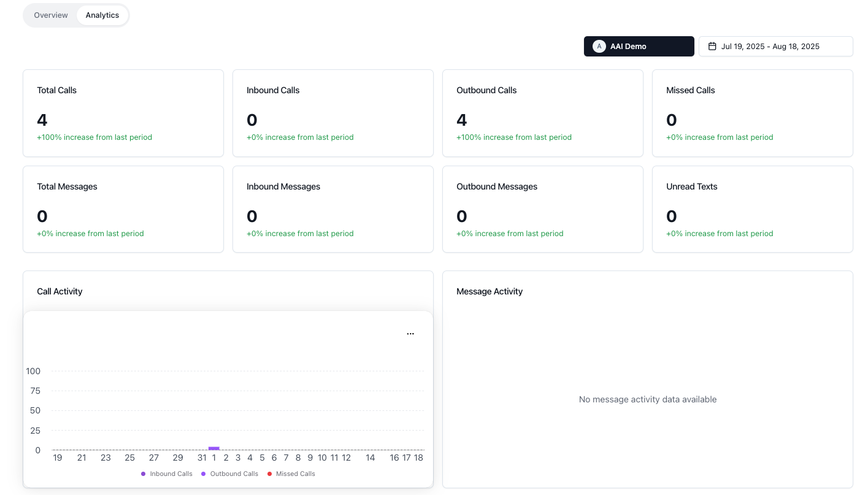Click the circular A avatar icon

pos(598,46)
